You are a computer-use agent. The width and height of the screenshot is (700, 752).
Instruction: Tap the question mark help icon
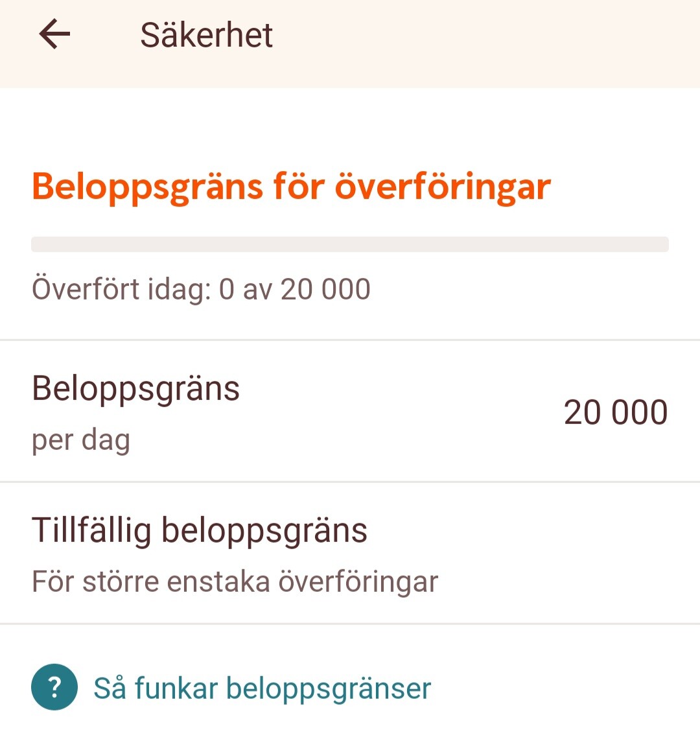[54, 687]
